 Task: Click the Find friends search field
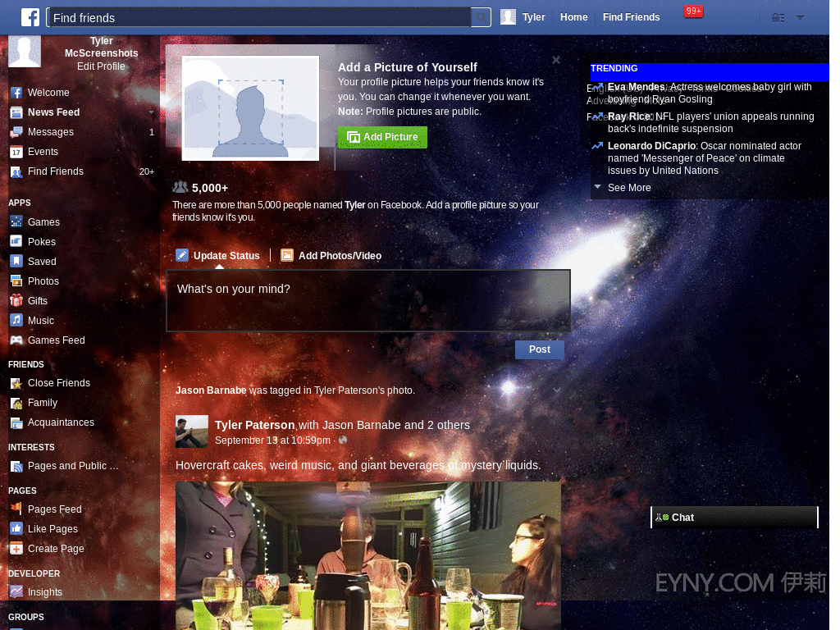[x=258, y=18]
